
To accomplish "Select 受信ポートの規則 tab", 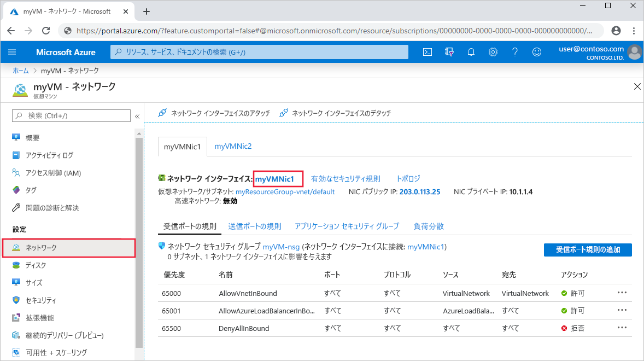I will (x=190, y=226).
